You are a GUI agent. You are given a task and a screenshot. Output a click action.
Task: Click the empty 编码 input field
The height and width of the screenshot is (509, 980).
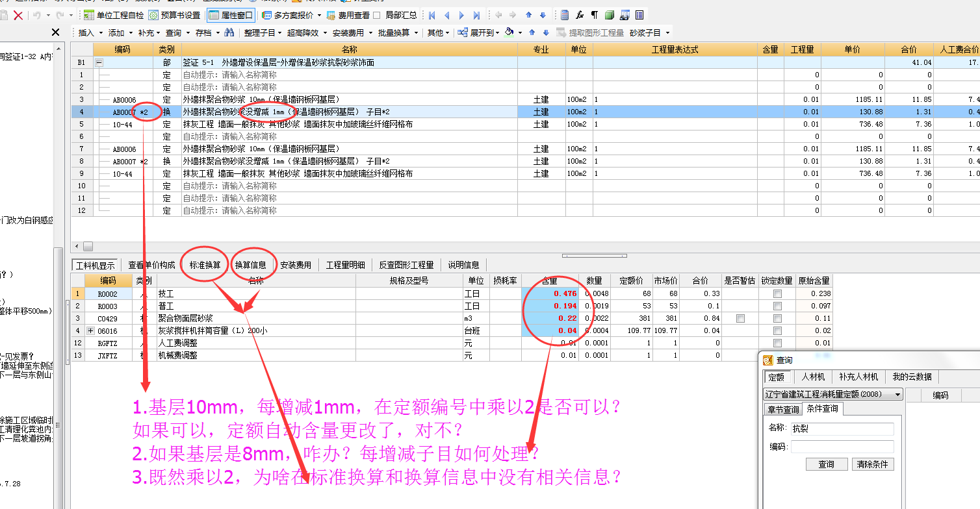(842, 447)
